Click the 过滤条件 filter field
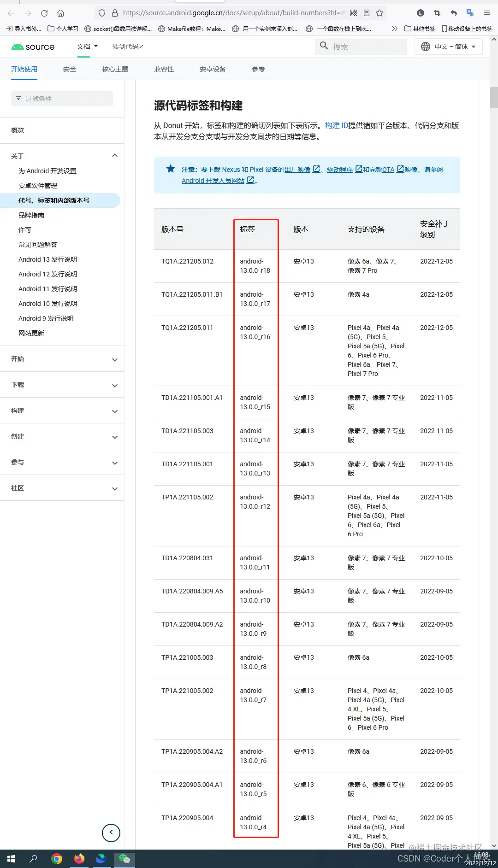Image resolution: width=498 pixels, height=868 pixels. tap(62, 99)
